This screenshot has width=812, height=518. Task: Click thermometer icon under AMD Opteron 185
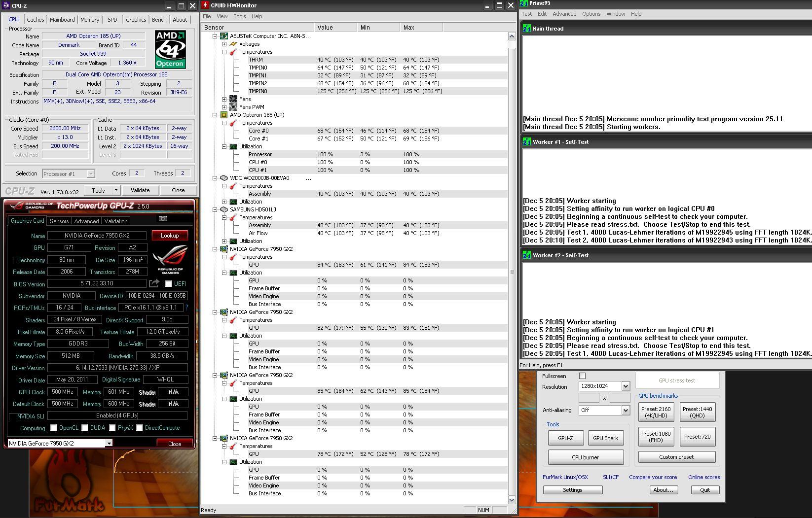click(233, 123)
